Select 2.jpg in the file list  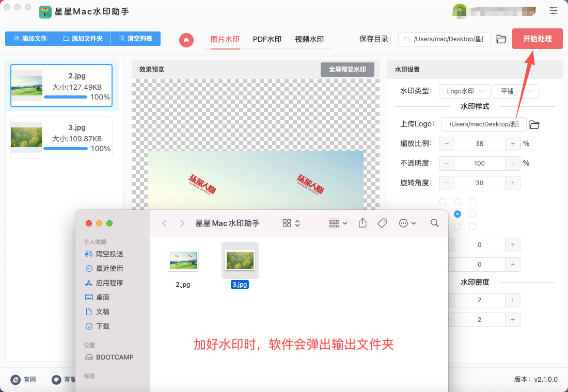click(x=61, y=86)
